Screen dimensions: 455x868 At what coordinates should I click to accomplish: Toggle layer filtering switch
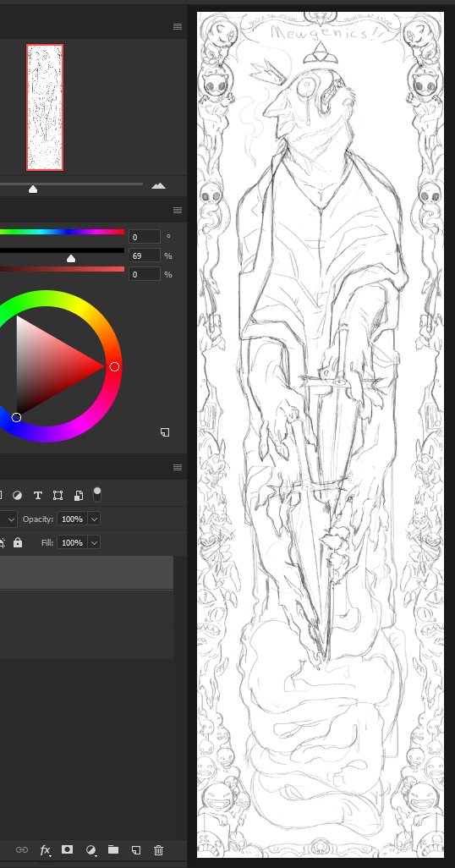pyautogui.click(x=97, y=494)
